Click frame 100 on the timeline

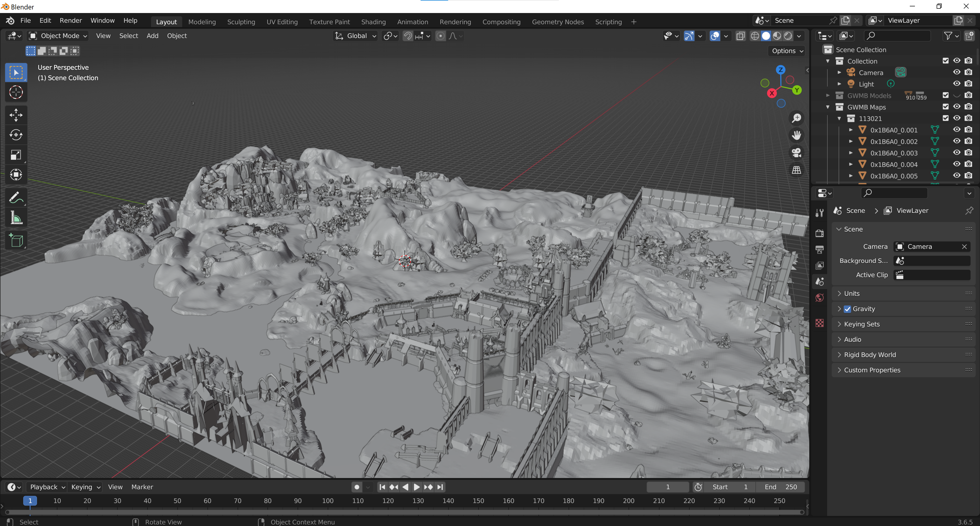click(327, 501)
